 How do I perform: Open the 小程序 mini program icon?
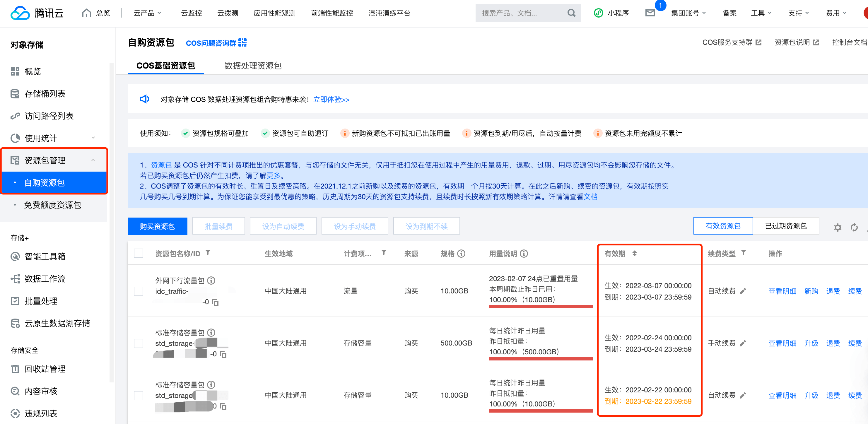598,13
